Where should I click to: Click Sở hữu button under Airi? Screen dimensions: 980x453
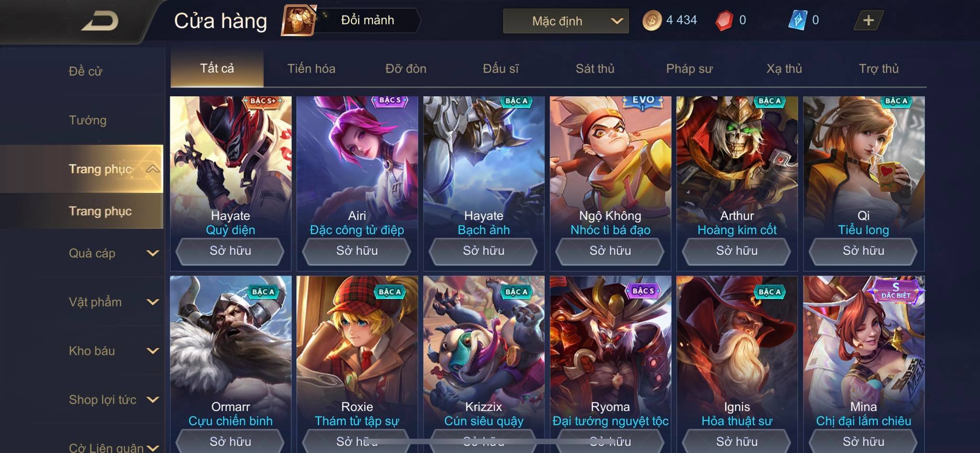point(357,251)
